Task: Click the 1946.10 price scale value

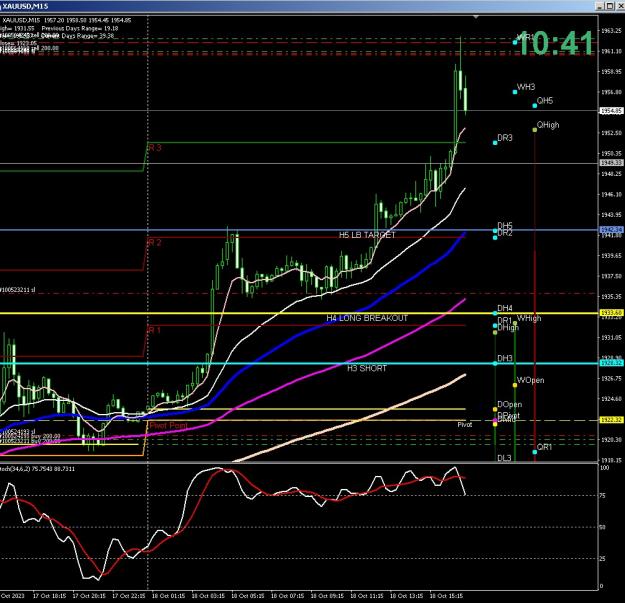Action: [611, 194]
